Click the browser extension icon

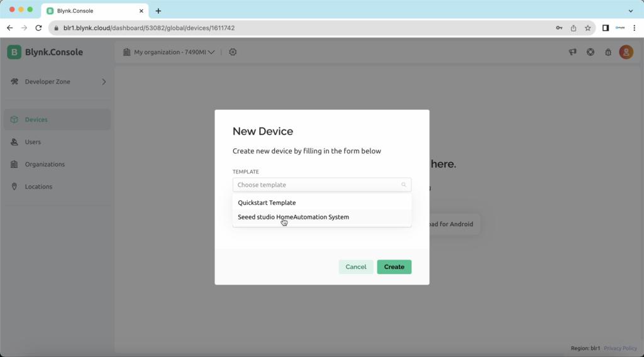[x=620, y=28]
